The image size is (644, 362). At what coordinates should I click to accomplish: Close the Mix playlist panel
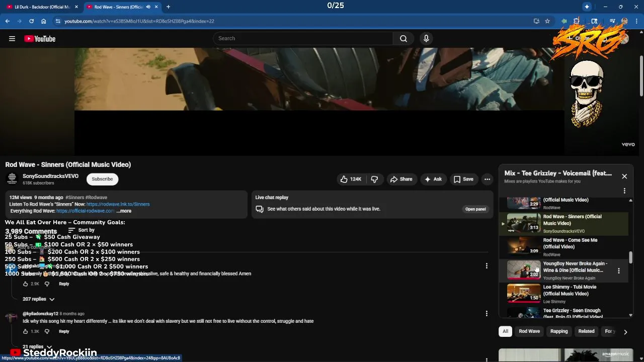[x=624, y=176]
